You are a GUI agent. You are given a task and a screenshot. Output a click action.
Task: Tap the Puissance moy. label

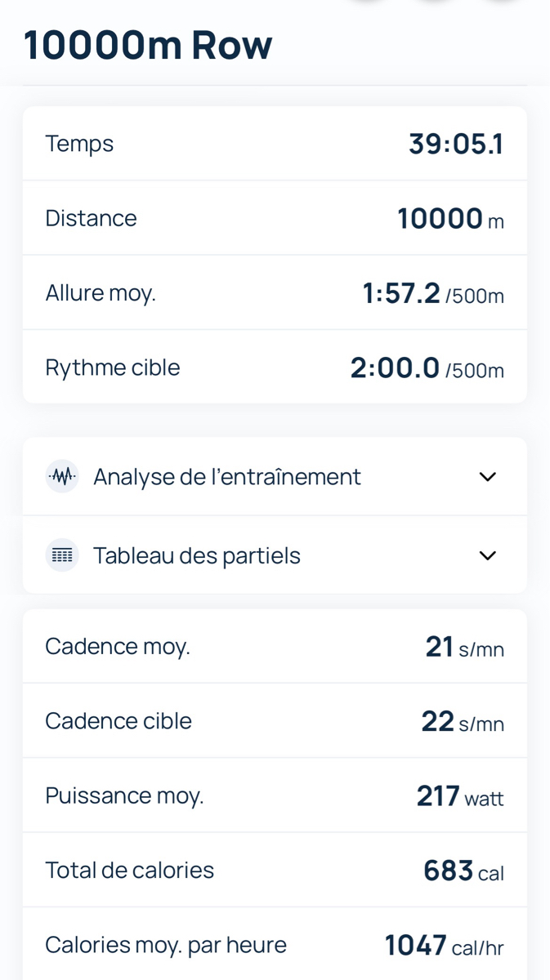124,795
